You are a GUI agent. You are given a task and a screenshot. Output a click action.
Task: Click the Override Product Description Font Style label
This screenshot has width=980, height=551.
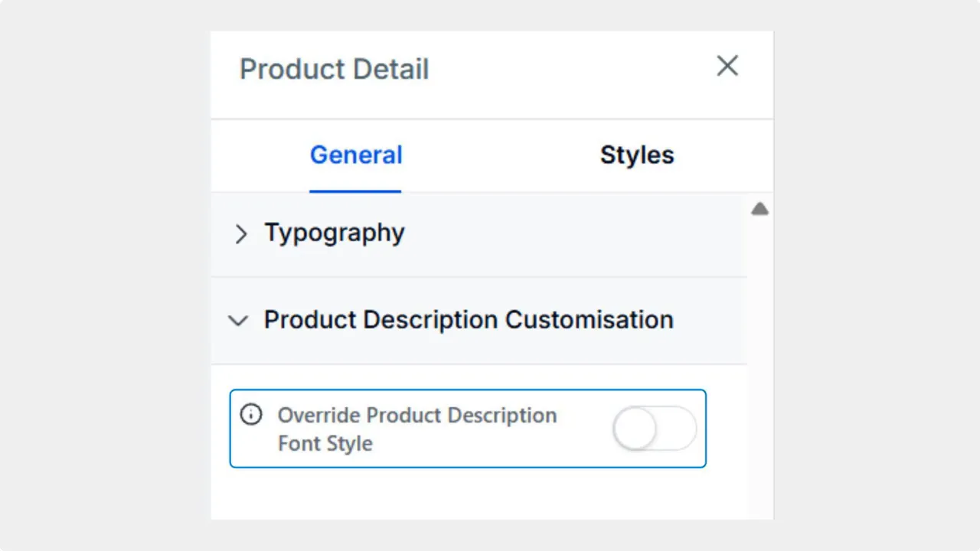[417, 429]
